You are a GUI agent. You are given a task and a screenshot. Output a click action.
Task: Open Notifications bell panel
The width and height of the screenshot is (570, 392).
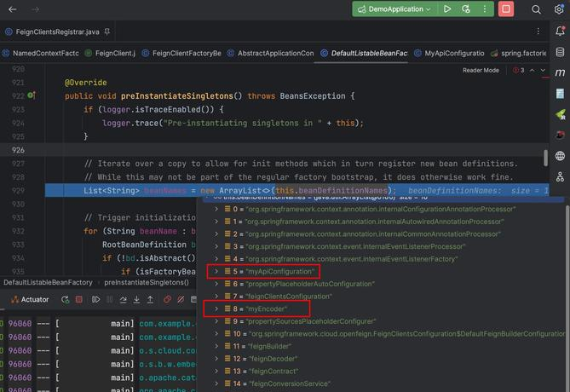point(560,31)
